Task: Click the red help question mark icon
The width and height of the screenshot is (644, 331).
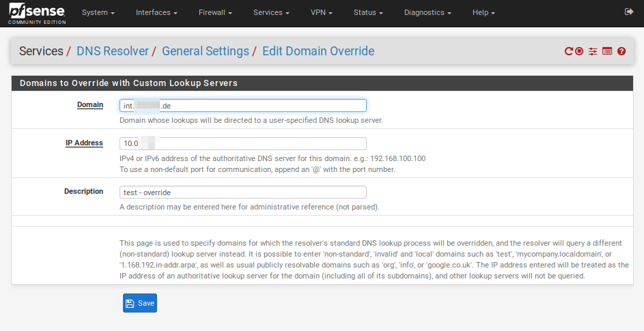Action: point(621,51)
